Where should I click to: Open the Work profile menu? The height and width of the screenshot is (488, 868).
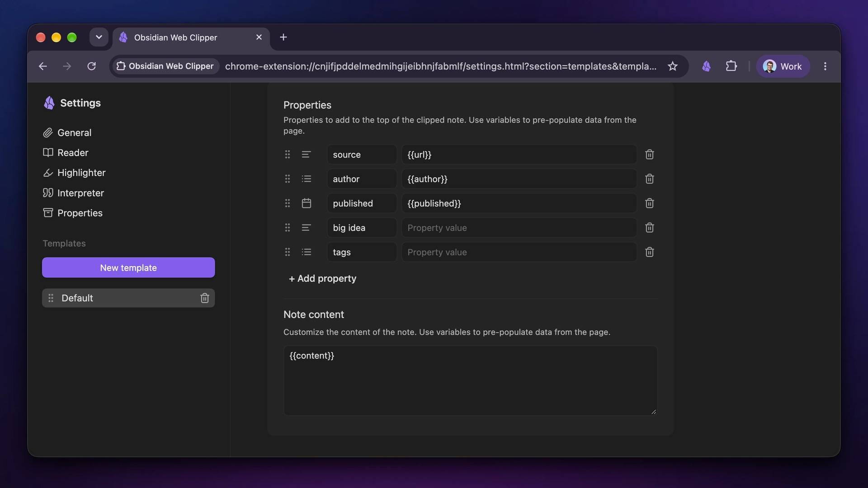(783, 66)
